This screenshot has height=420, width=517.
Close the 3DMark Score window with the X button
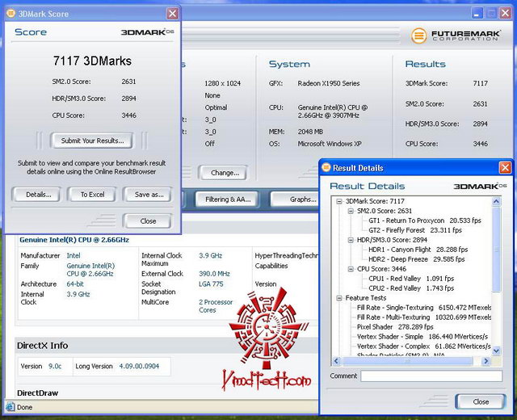172,14
